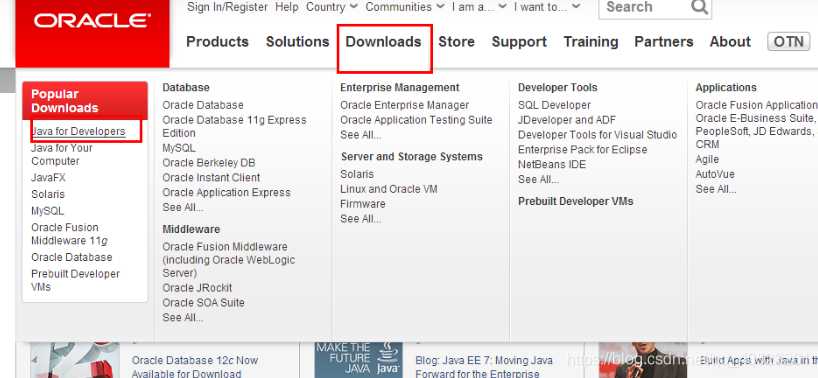The height and width of the screenshot is (378, 818).
Task: Expand the 'I want to...' dropdown
Action: [x=547, y=7]
